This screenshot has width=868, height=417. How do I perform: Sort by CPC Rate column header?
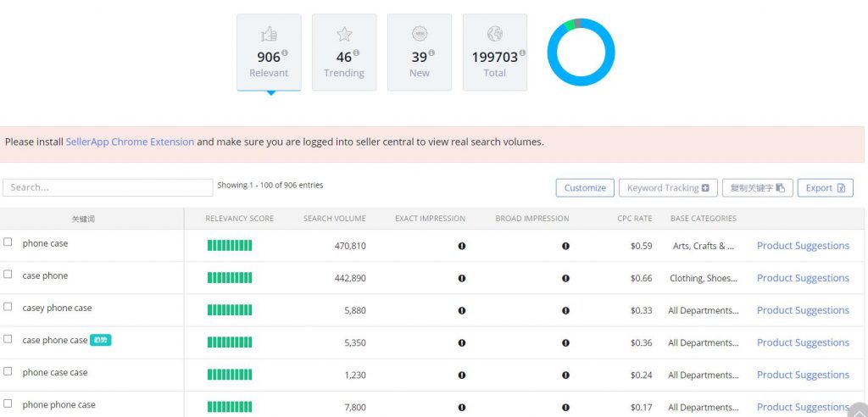(634, 219)
